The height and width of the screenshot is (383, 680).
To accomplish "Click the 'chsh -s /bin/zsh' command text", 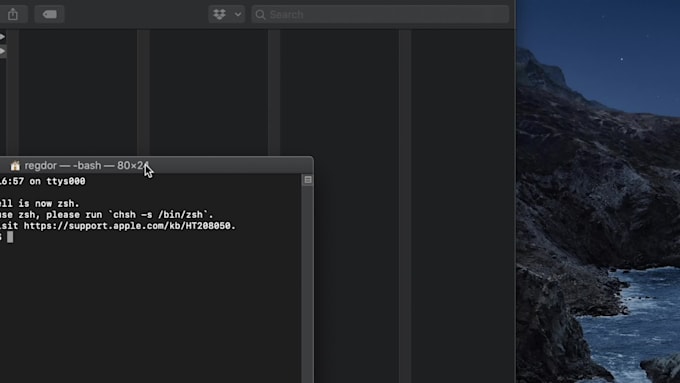I will point(158,215).
